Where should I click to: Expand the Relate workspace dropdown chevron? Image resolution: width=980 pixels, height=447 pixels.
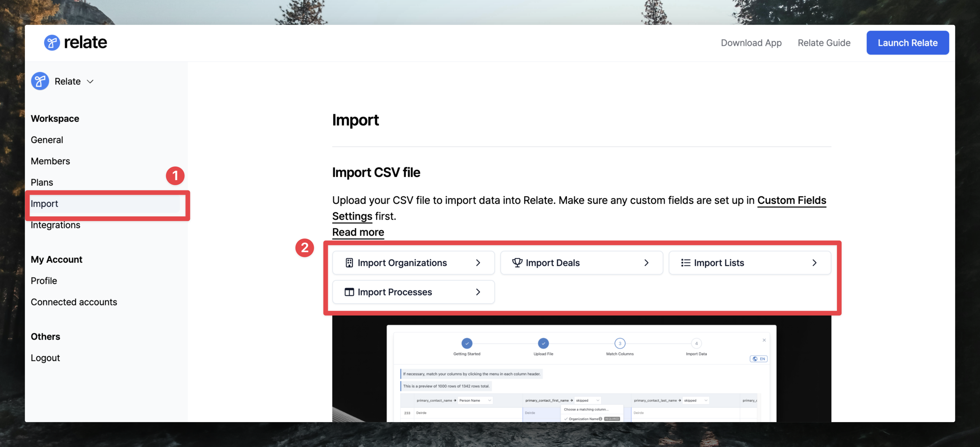(x=90, y=81)
